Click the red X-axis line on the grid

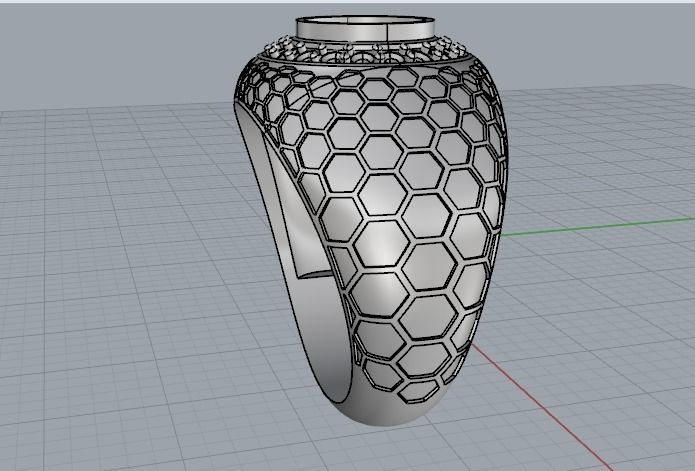[x=543, y=407]
